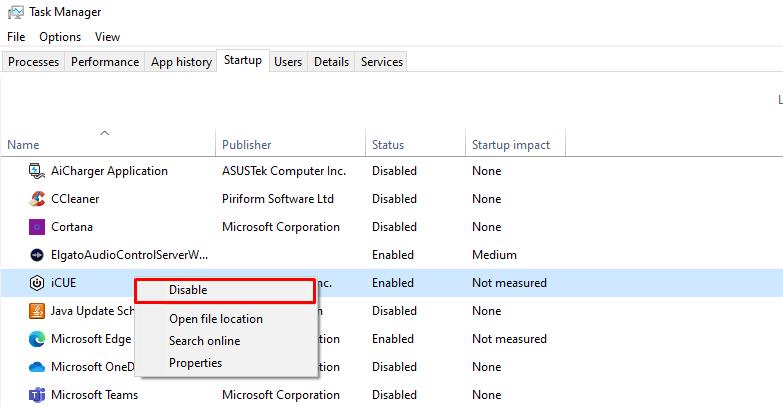Switch to the Performance tab
The width and height of the screenshot is (783, 407).
[105, 62]
